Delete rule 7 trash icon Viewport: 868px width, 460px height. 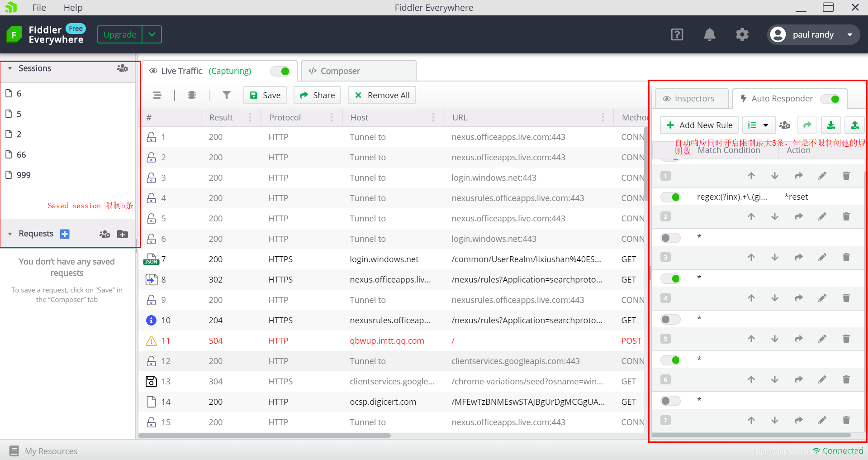click(846, 420)
